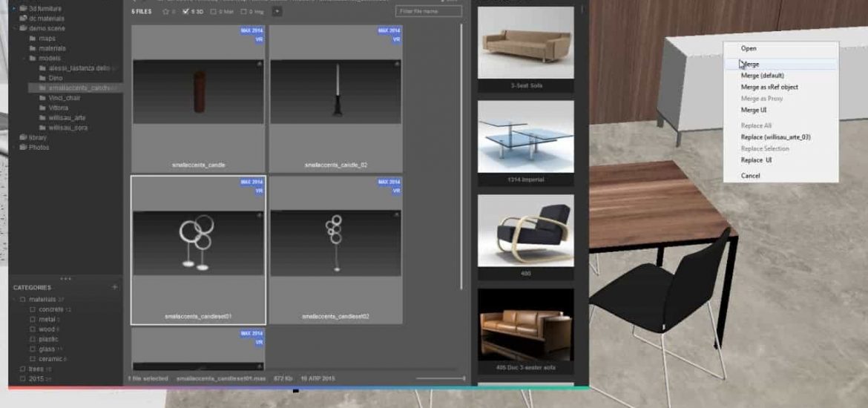Screen dimensions: 868x408
Task: Toggle the 3D file type checkbox
Action: click(x=186, y=12)
